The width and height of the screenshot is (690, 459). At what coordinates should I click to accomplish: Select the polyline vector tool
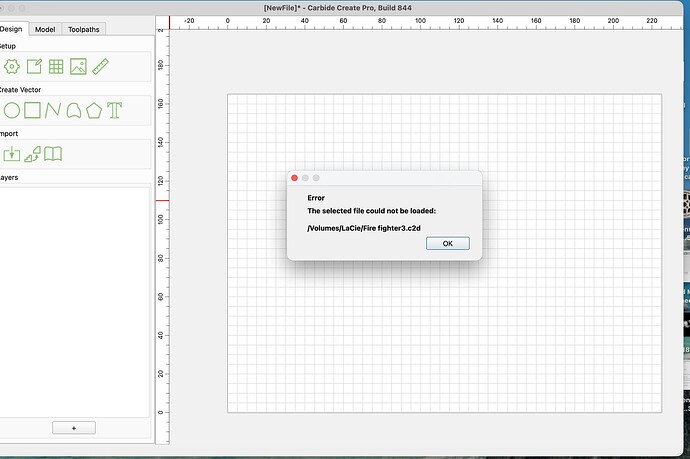click(53, 110)
